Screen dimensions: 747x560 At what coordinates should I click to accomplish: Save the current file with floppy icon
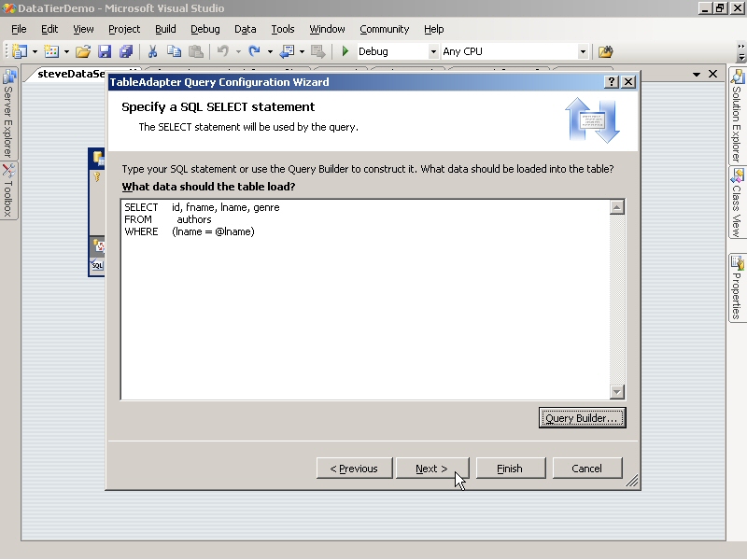(x=105, y=51)
